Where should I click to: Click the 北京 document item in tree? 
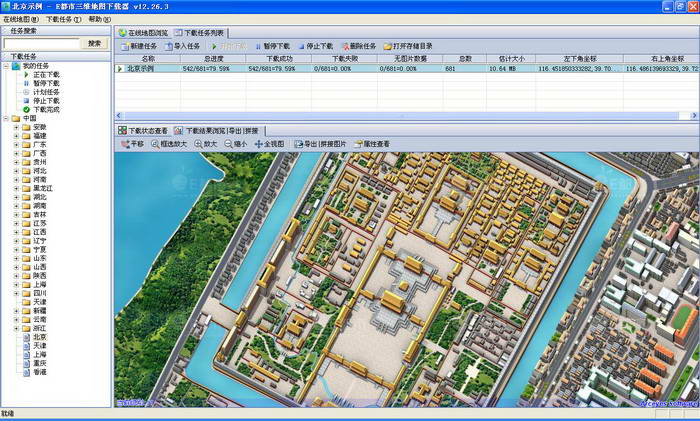pos(35,337)
